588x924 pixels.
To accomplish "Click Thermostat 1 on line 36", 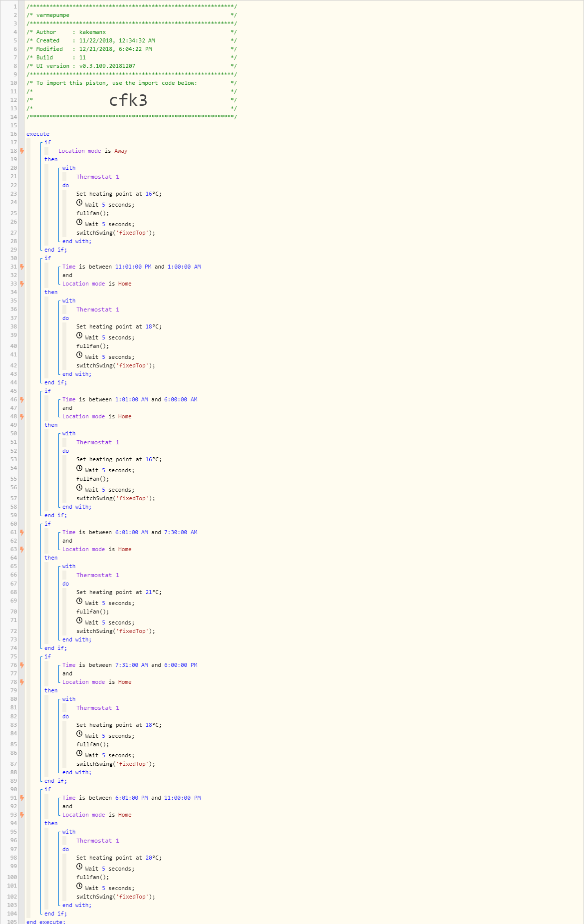I will coord(98,309).
